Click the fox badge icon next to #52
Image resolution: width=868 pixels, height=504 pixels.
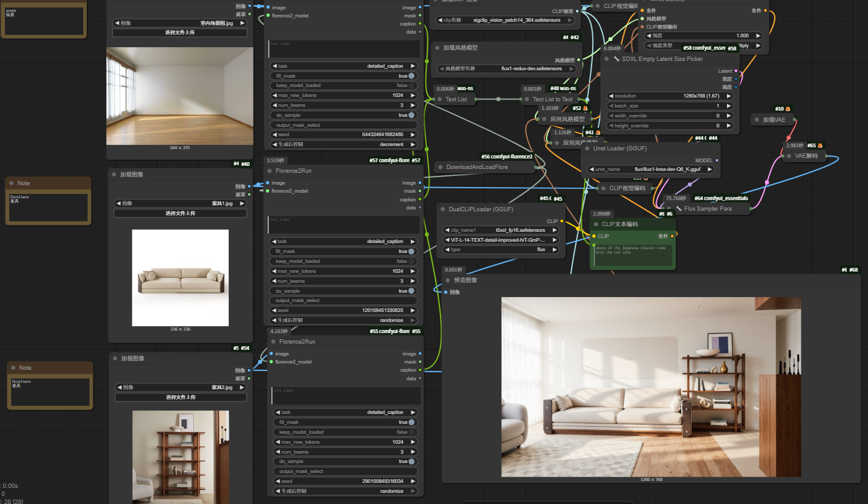point(585,108)
